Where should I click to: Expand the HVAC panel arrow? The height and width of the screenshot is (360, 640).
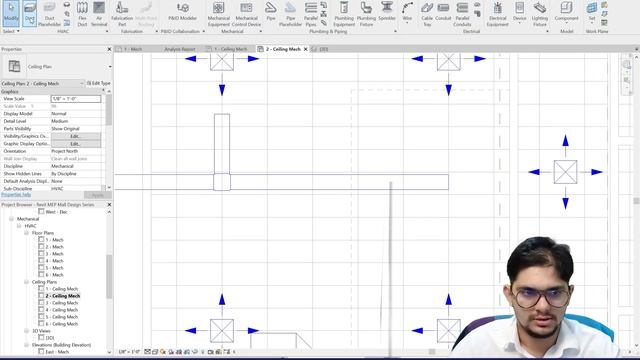pos(107,31)
